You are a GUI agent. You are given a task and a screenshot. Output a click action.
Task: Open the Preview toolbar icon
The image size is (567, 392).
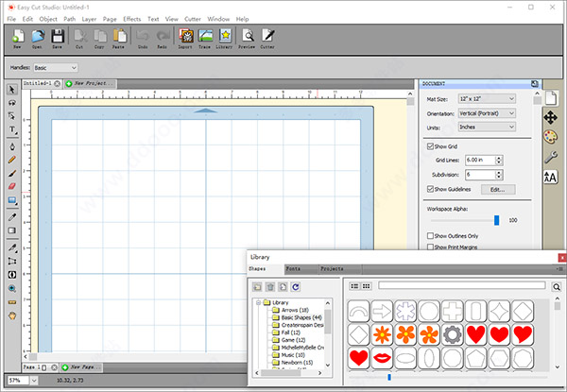[247, 39]
